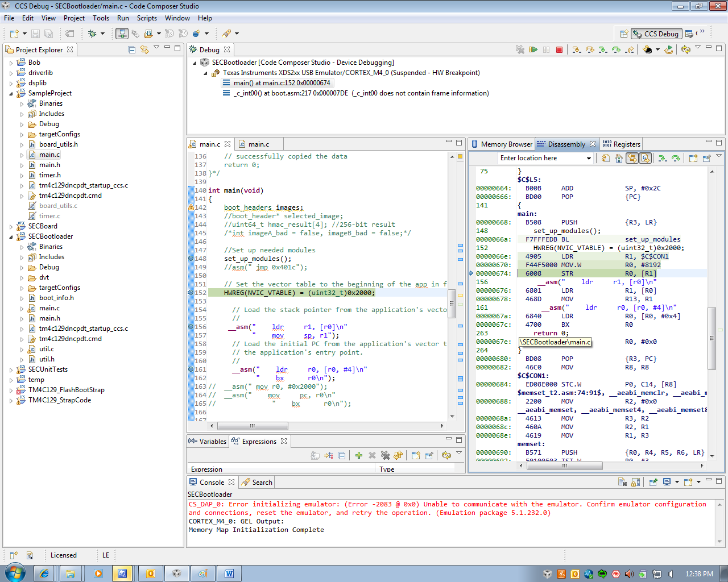
Task: Click the CCS Debug perspective button
Action: click(656, 34)
